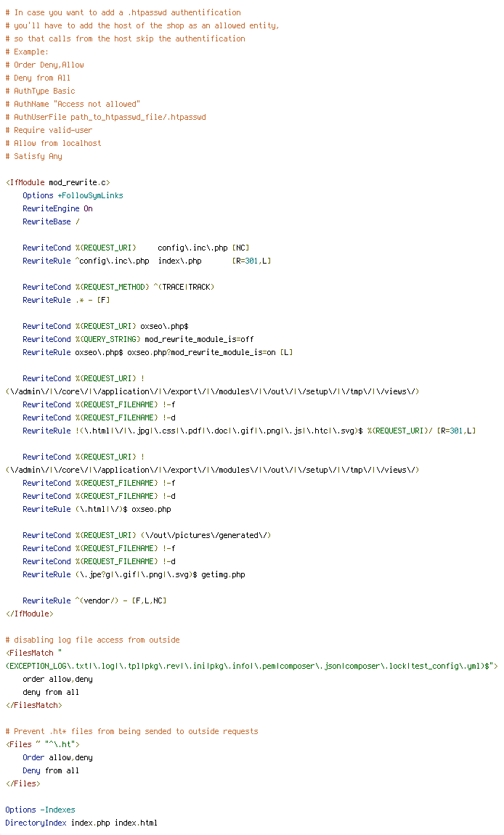The height and width of the screenshot is (835, 504).
Task: Click the lowercase 'order allow,deny' line
Action: (57, 679)
